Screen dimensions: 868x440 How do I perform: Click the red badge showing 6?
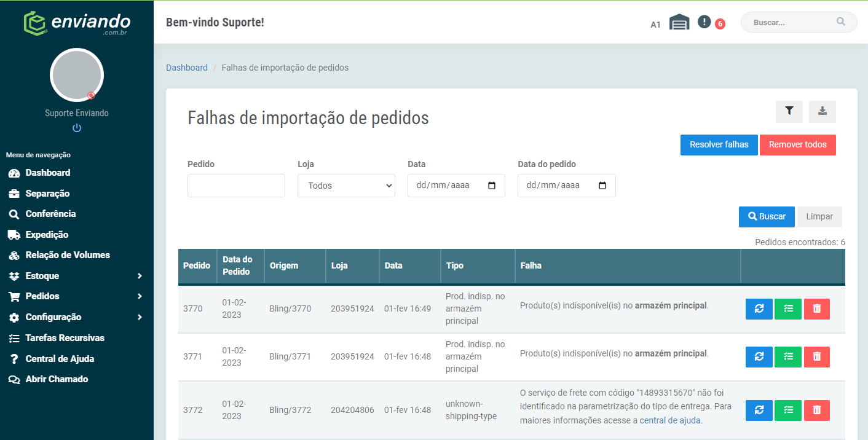(x=720, y=24)
